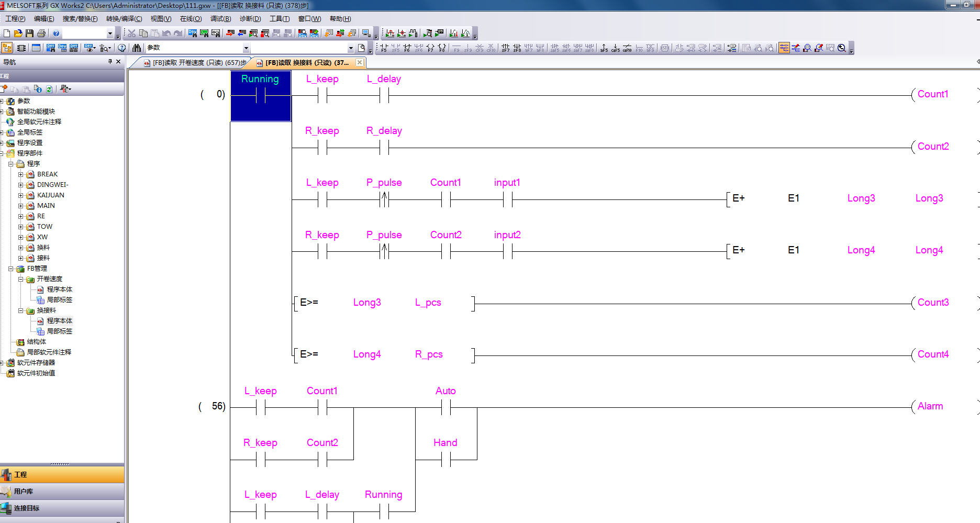
Task: Insert open contact with F5 icon
Action: pyautogui.click(x=384, y=48)
